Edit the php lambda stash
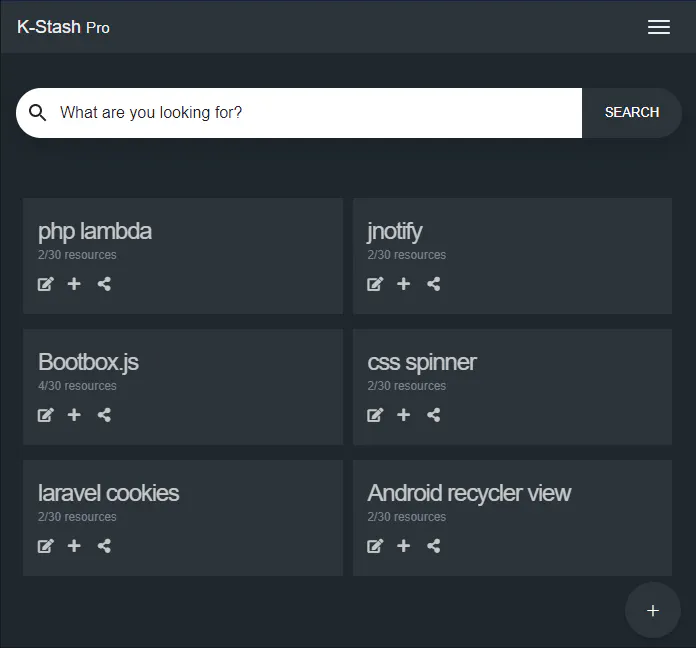The width and height of the screenshot is (696, 648). (x=46, y=284)
